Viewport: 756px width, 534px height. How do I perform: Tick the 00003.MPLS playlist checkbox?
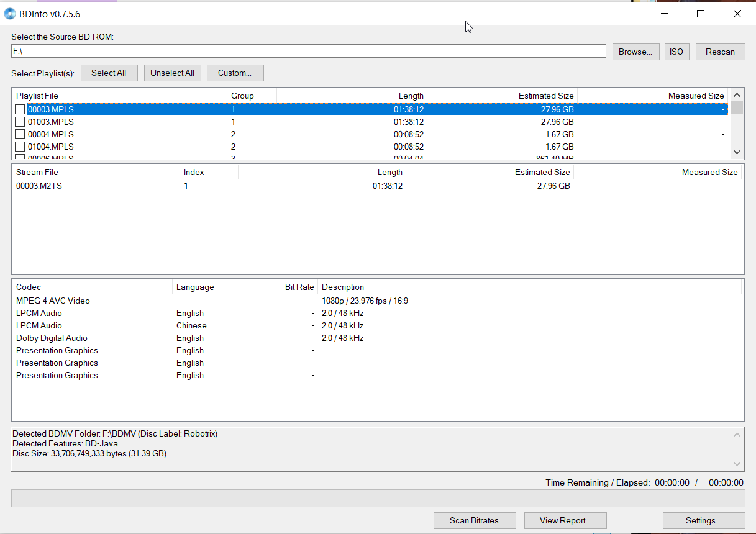click(x=20, y=109)
